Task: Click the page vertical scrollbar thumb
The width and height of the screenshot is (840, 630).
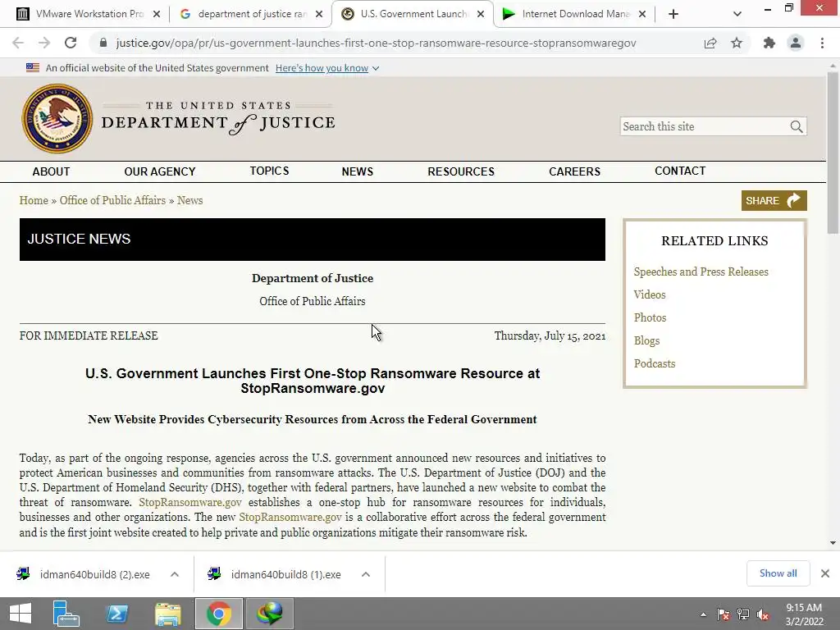Action: click(x=833, y=153)
